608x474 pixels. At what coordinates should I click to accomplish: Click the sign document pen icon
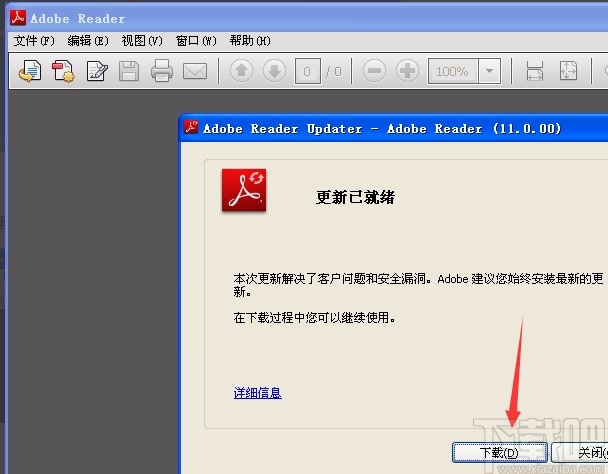click(97, 71)
